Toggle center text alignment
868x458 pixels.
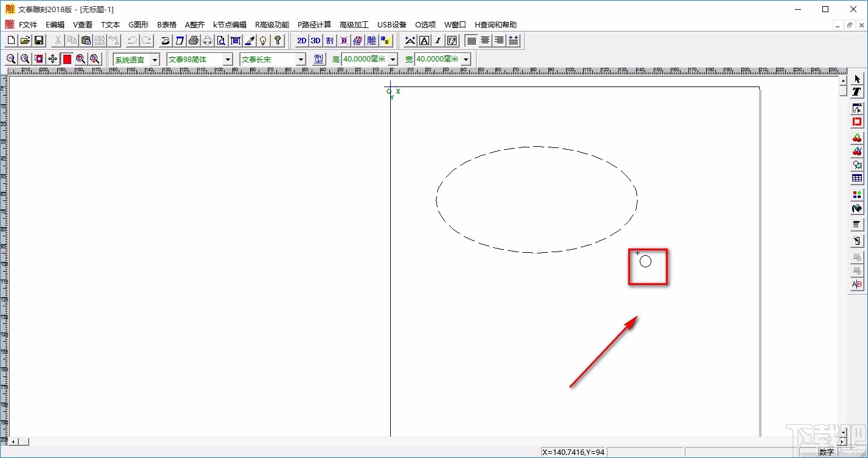[485, 40]
